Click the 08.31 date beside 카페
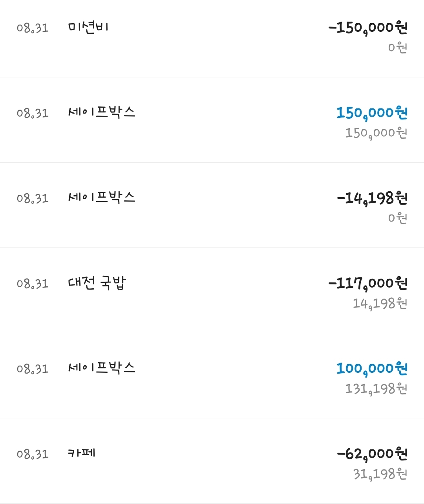The image size is (424, 504). [x=33, y=454]
